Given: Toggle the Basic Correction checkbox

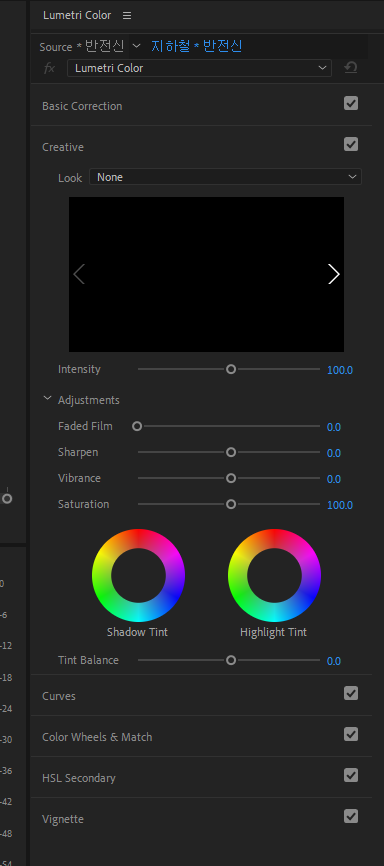Looking at the screenshot, I should [x=351, y=103].
